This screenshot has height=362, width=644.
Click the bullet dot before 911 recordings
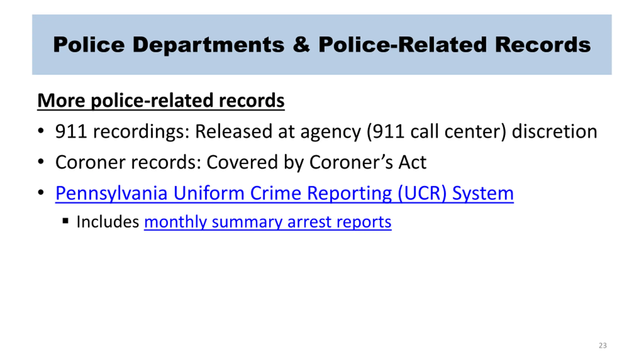[41, 131]
